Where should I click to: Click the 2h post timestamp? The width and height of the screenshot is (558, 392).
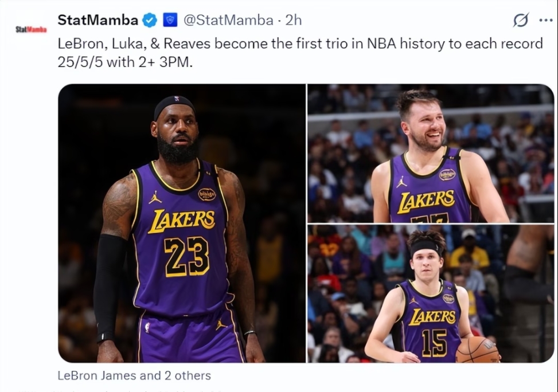pos(293,21)
